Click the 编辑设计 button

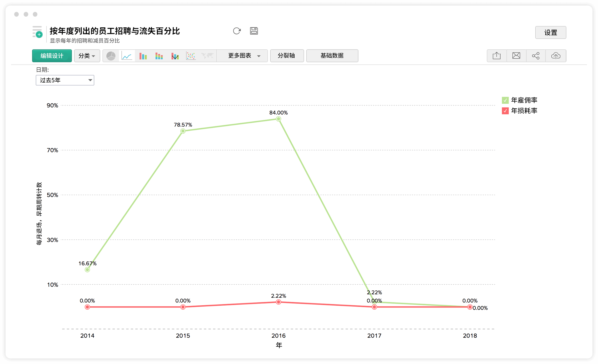pyautogui.click(x=52, y=56)
